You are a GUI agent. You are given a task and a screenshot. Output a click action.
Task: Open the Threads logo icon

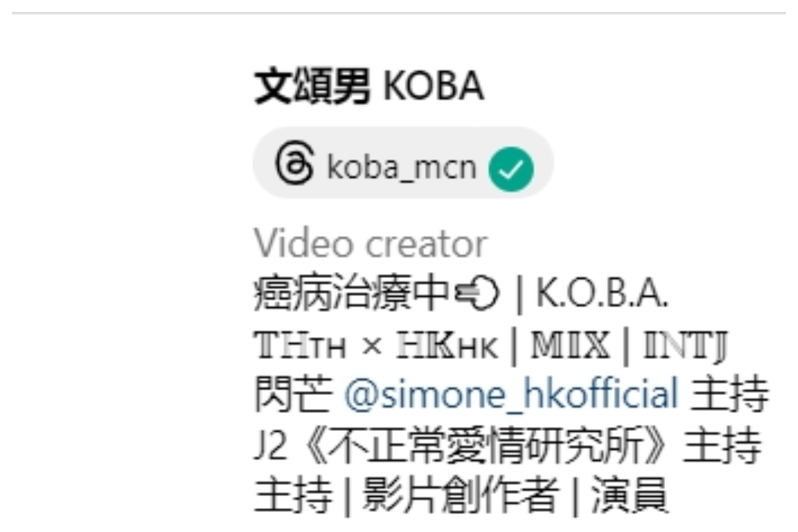[x=294, y=165]
